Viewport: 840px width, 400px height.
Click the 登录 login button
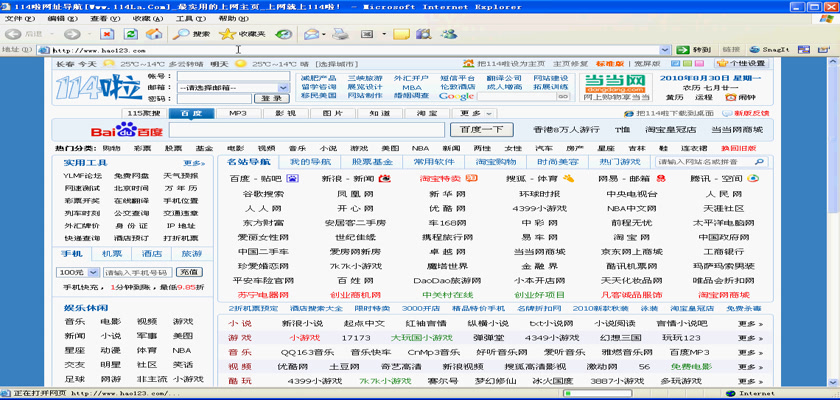click(x=271, y=99)
